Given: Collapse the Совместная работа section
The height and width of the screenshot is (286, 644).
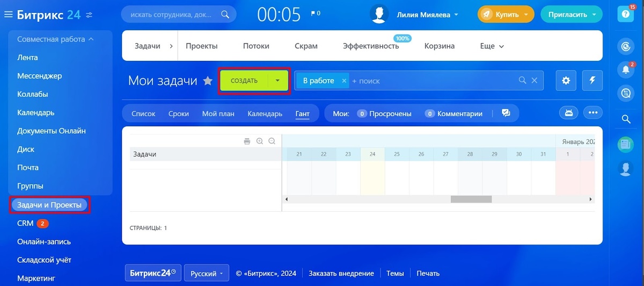Looking at the screenshot, I should tap(91, 39).
